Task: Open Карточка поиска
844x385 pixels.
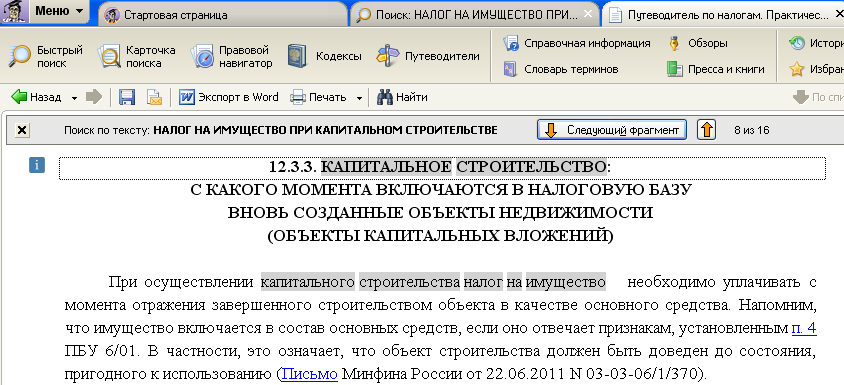Action: tap(137, 57)
